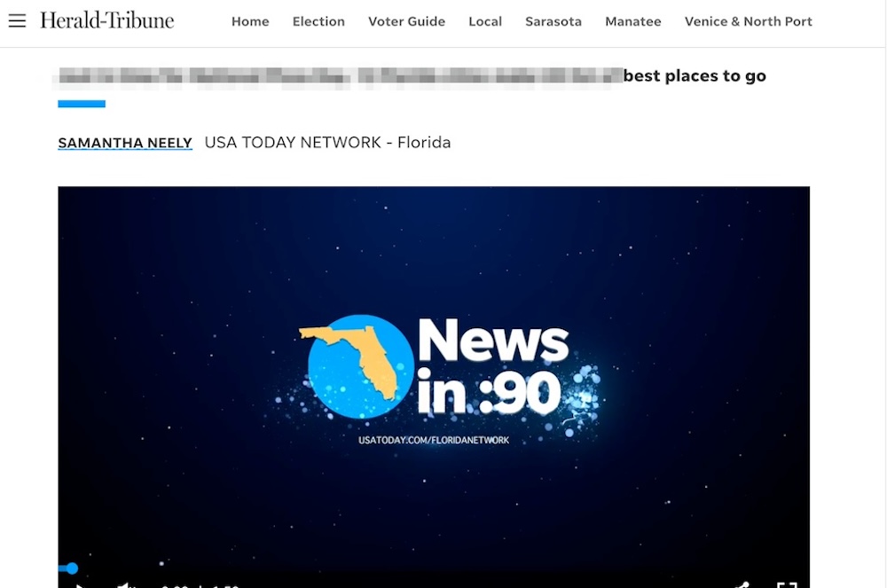Viewport: 887px width, 588px height.
Task: Open the hamburger navigation menu
Action: tap(17, 21)
